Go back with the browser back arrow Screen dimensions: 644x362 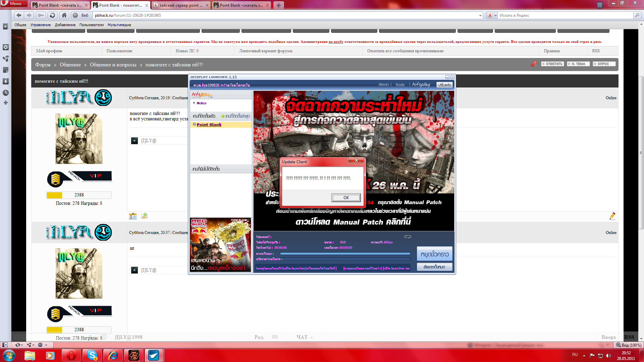click(x=19, y=15)
